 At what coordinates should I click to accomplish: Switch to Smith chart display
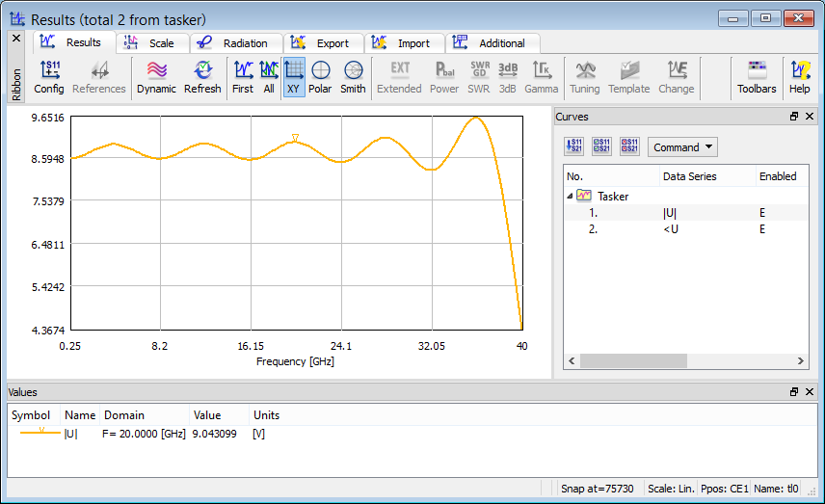(x=353, y=76)
